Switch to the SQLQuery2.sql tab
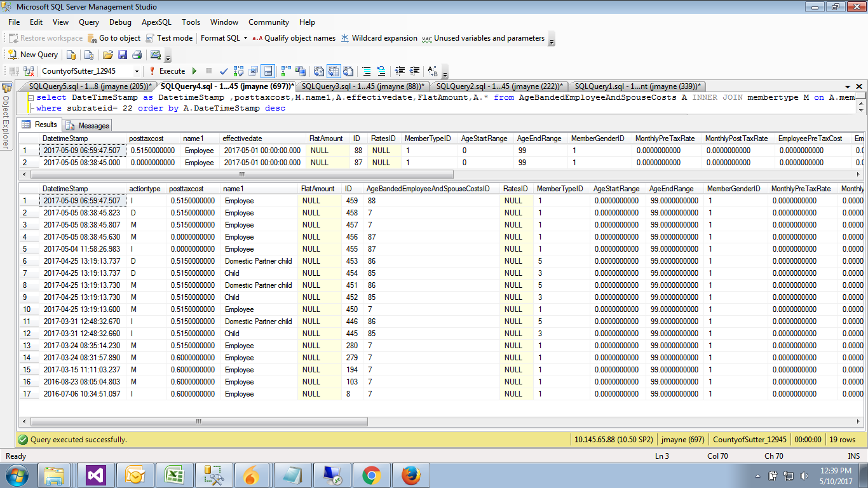 pos(499,86)
